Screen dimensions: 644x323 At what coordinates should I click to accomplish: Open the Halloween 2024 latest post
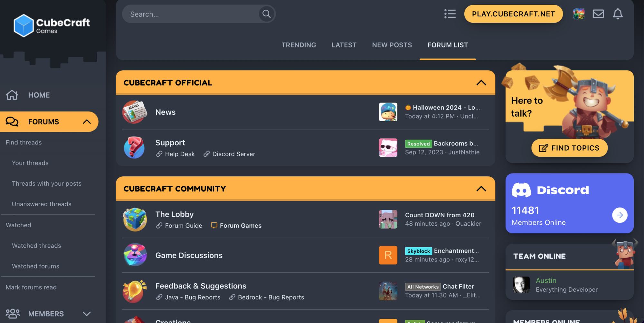point(442,107)
